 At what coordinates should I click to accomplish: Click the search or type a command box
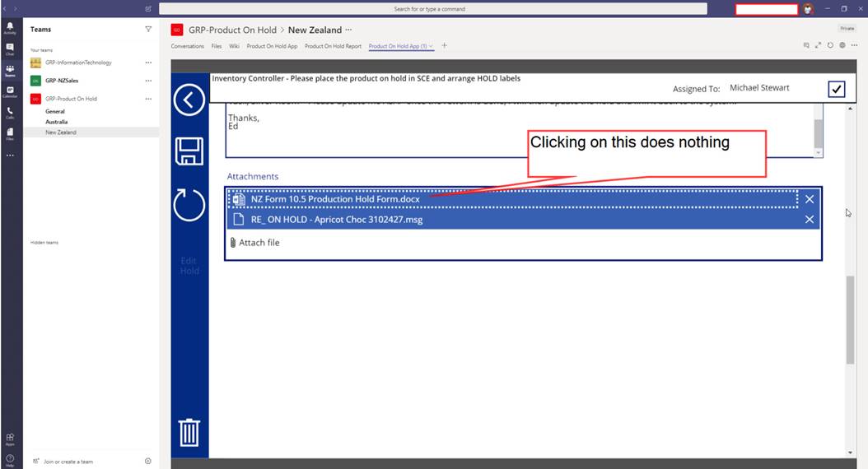pos(433,9)
